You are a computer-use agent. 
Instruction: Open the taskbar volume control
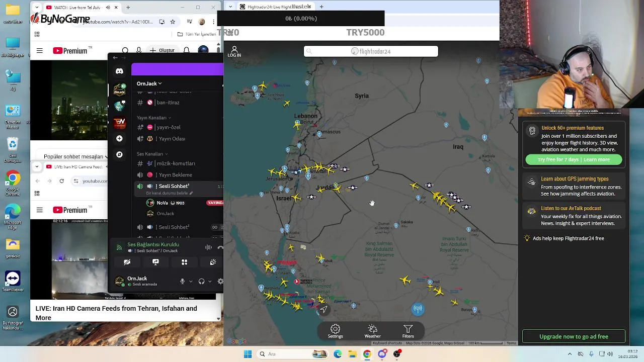point(609,354)
